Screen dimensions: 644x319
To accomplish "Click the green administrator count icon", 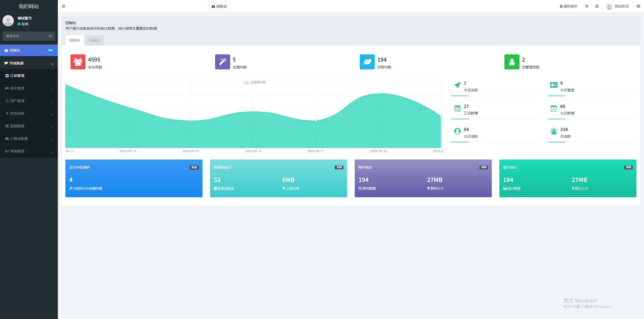I will click(512, 62).
